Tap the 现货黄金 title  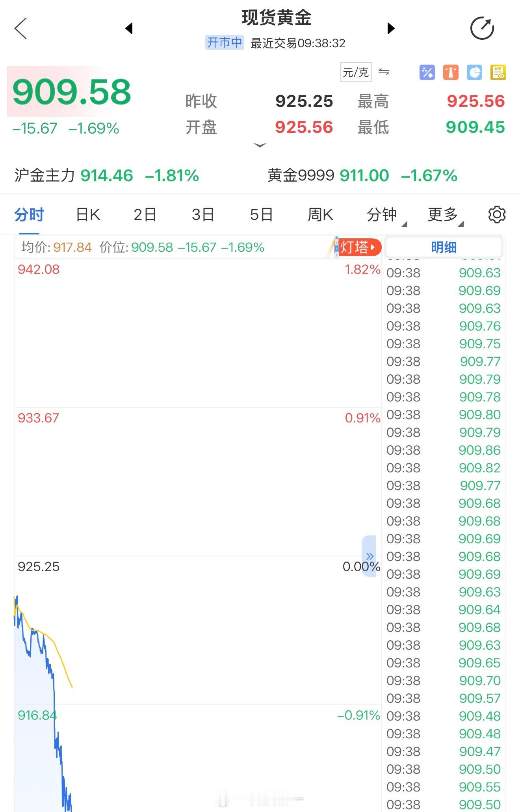(x=277, y=18)
